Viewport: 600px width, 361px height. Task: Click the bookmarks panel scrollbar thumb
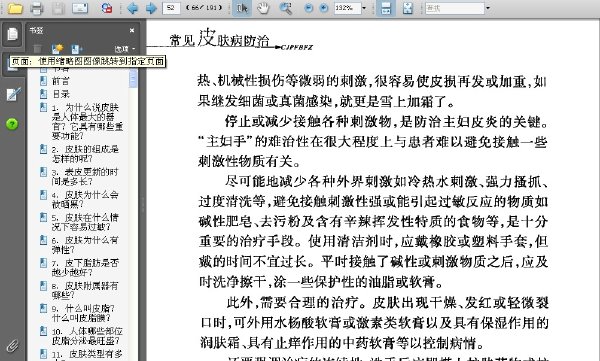pyautogui.click(x=133, y=78)
